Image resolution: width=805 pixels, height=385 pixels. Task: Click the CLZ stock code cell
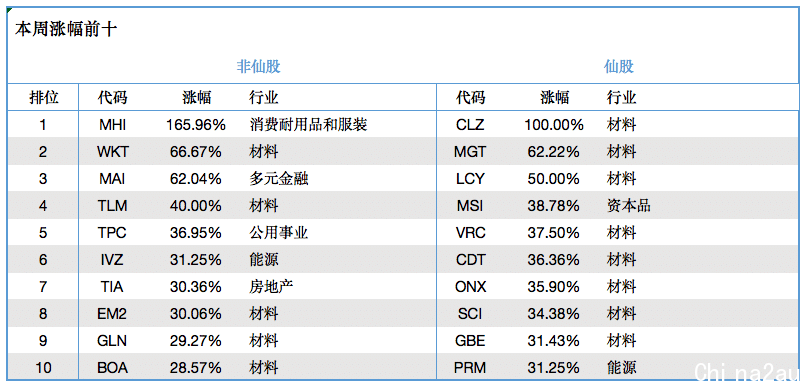click(470, 125)
